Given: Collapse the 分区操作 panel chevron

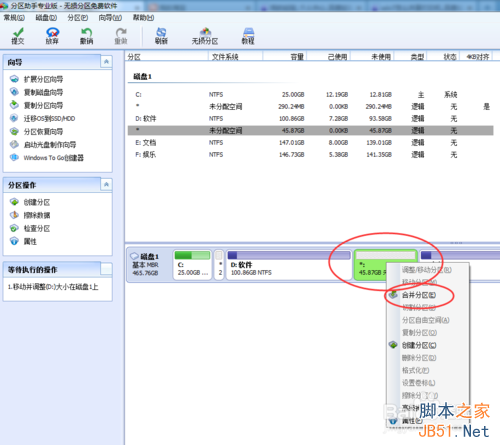Looking at the screenshot, I should pyautogui.click(x=106, y=184).
